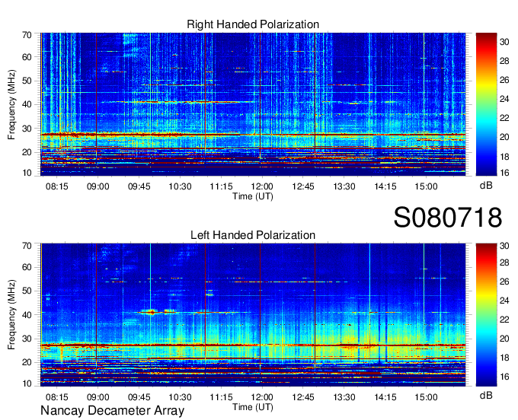This screenshot has height=420, width=518.
Task: Select the S080718 observation identifier
Action: click(448, 218)
